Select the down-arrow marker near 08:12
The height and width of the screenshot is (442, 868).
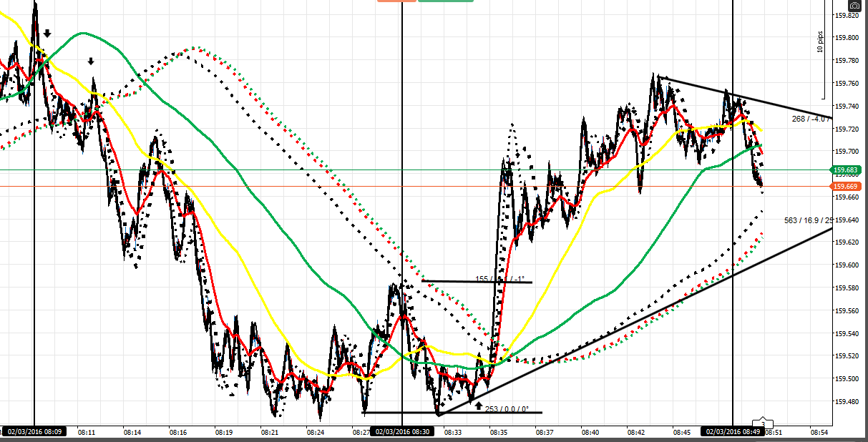(90, 61)
